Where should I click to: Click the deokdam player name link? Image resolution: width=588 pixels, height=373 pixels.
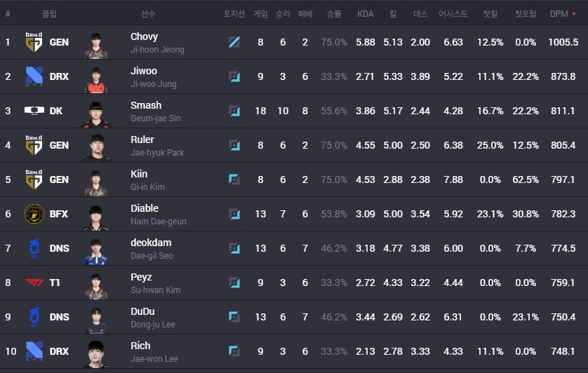pyautogui.click(x=151, y=243)
